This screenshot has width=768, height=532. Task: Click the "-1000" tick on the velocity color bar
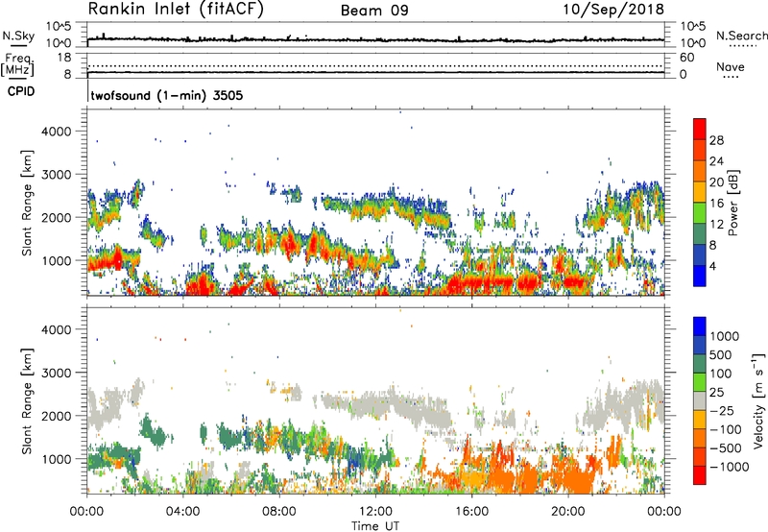(x=730, y=467)
